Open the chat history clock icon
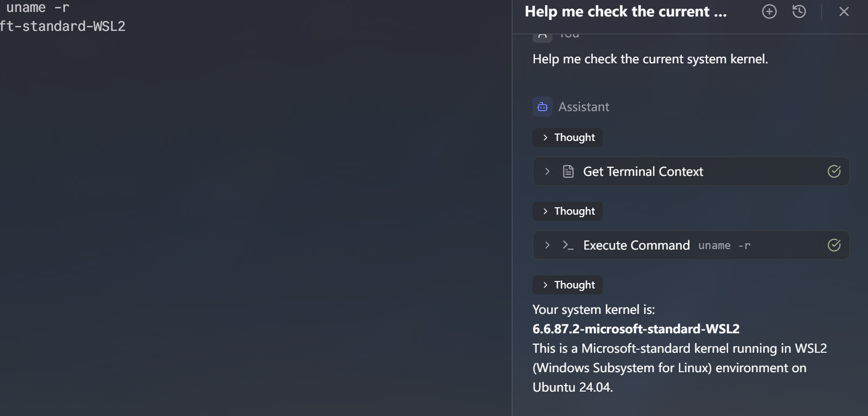This screenshot has width=868, height=416. click(799, 11)
